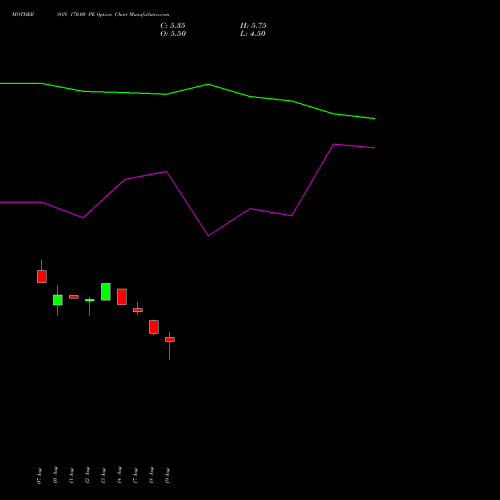Screen dimensions: 500x500
Task: Click the close value C: 5.35
Action: (173, 26)
